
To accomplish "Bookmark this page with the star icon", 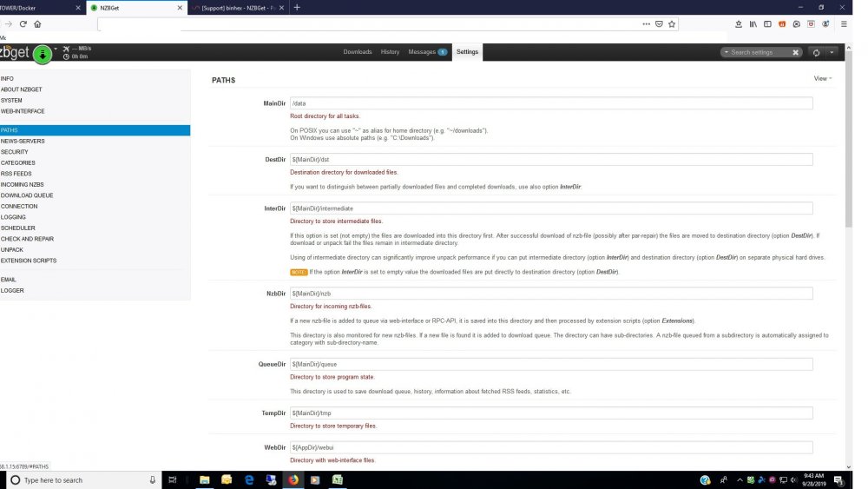I will tap(672, 23).
